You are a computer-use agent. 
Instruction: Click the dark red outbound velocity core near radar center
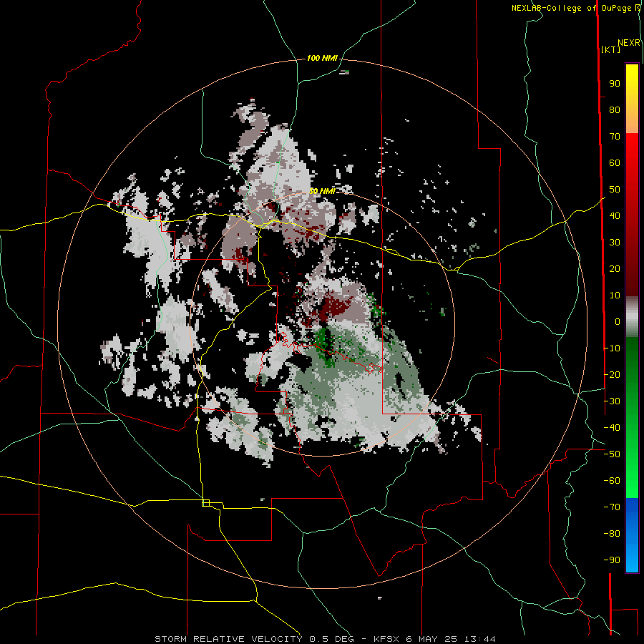pyautogui.click(x=333, y=307)
